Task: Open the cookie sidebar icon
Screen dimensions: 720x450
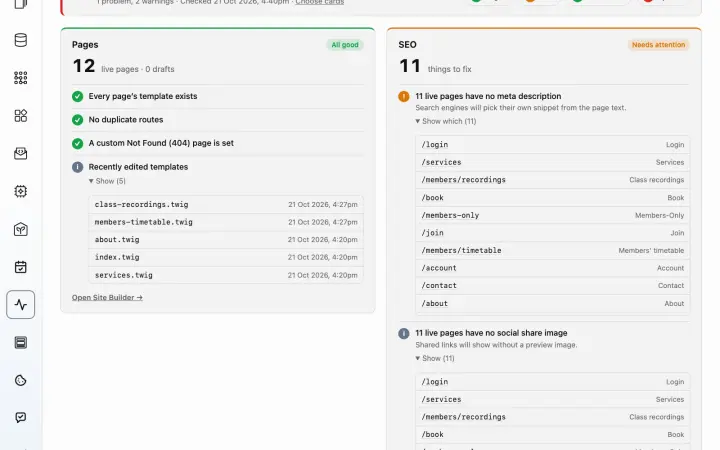Action: 21,380
